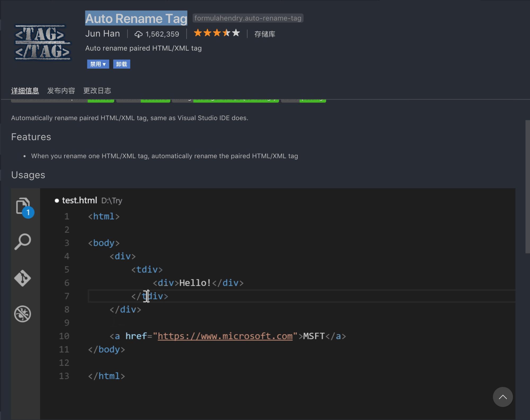This screenshot has width=530, height=420.
Task: Switch to the 更改日志 changelog tab
Action: coord(97,91)
